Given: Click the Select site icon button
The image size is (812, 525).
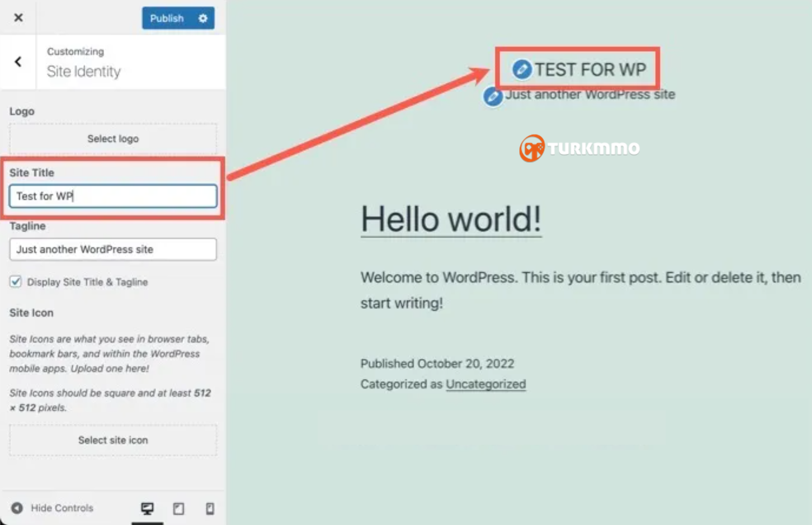Looking at the screenshot, I should [113, 440].
